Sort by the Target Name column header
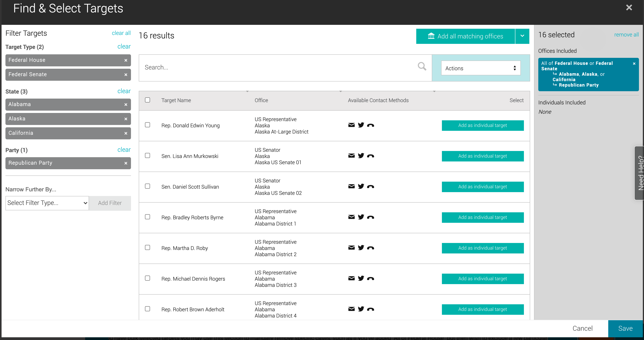Screen dimensions: 644x340 176,100
